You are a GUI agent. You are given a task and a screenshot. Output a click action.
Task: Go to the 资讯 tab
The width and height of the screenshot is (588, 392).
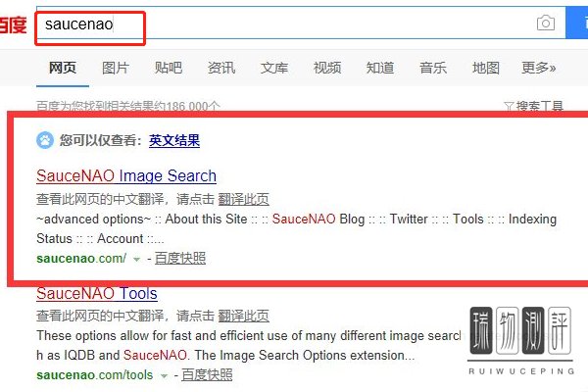pyautogui.click(x=221, y=68)
